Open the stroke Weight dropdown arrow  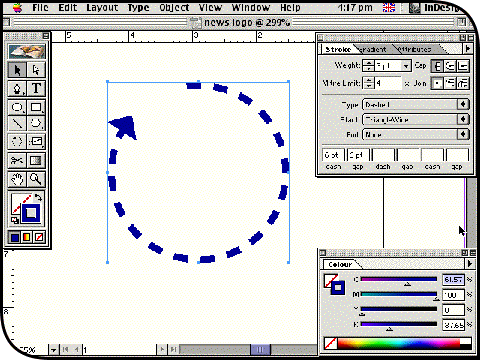406,66
